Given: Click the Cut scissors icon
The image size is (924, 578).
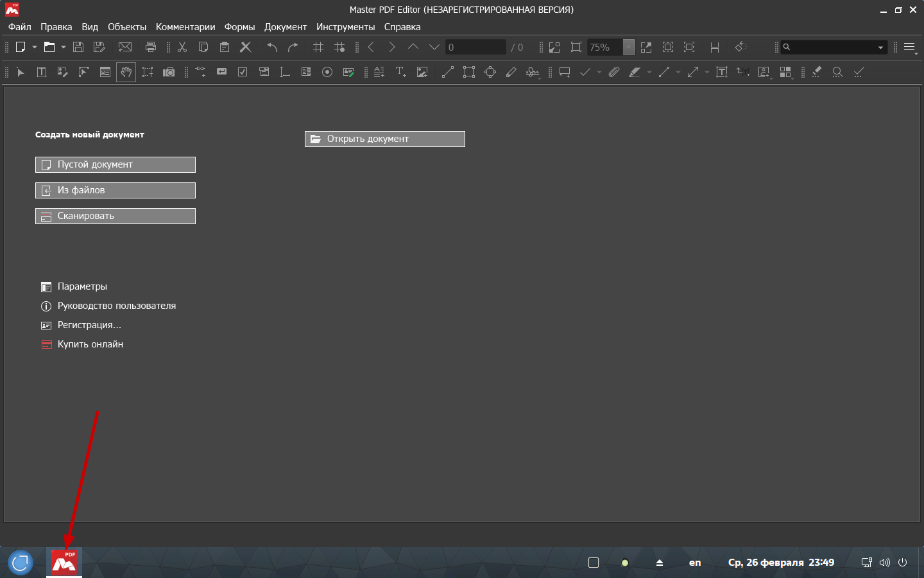Looking at the screenshot, I should [x=182, y=47].
